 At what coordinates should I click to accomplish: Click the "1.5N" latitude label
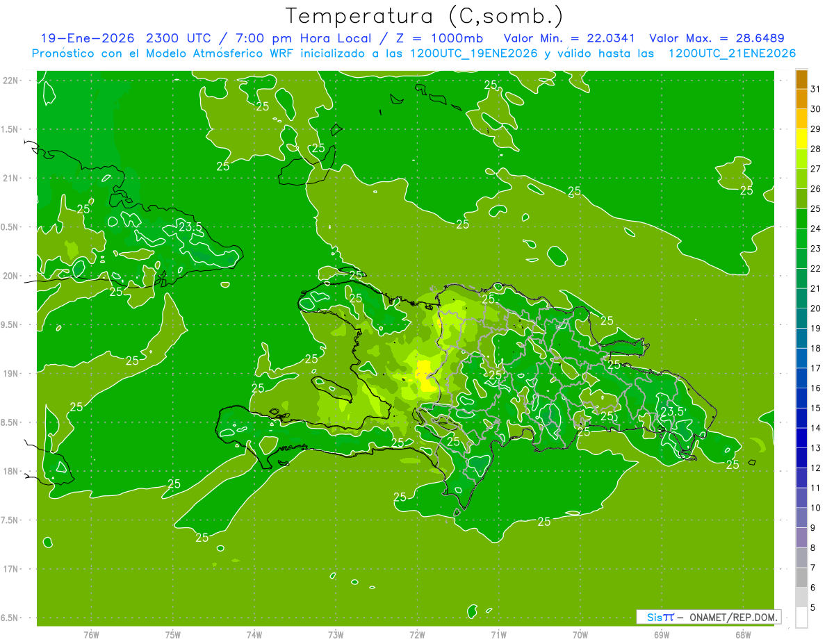[10, 129]
